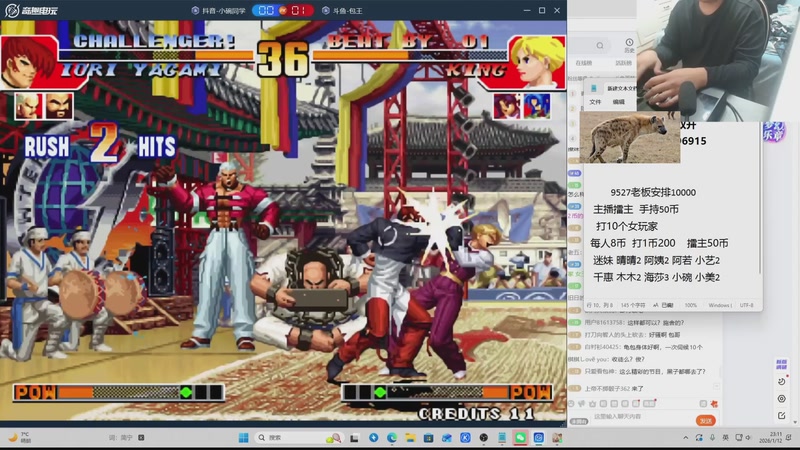Image resolution: width=800 pixels, height=450 pixels.
Task: Click the text line 打10个女玩家
Action: click(x=627, y=226)
